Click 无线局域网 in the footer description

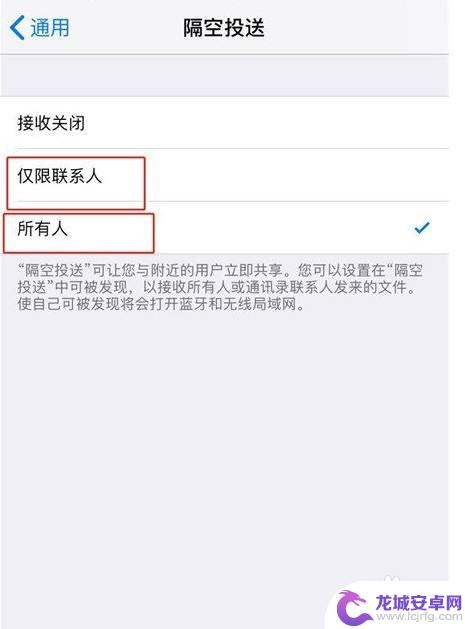(x=259, y=304)
